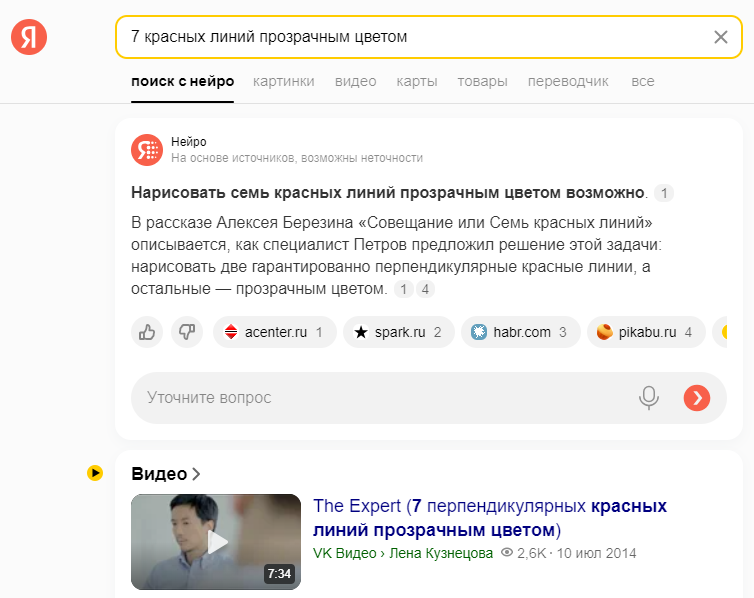
Task: Open the pikabu.ru source chip
Action: tap(646, 332)
